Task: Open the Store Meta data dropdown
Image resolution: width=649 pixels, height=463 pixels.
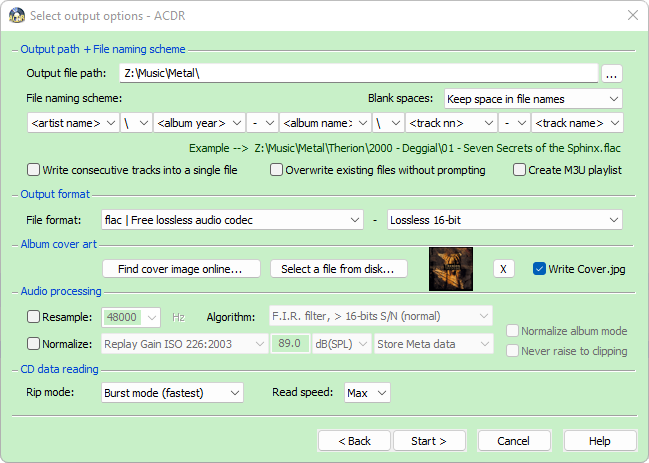Action: (434, 344)
